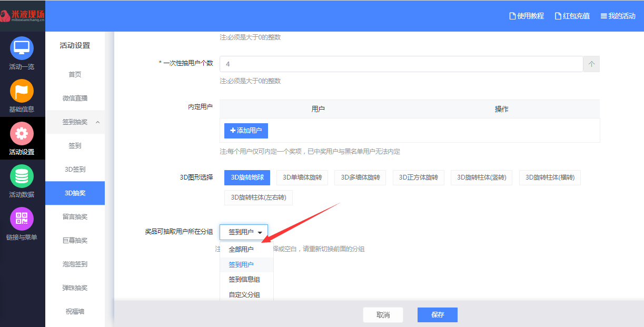The image size is (644, 327).
Task: Open the 活动一览 monitor icon
Action: pos(22,48)
